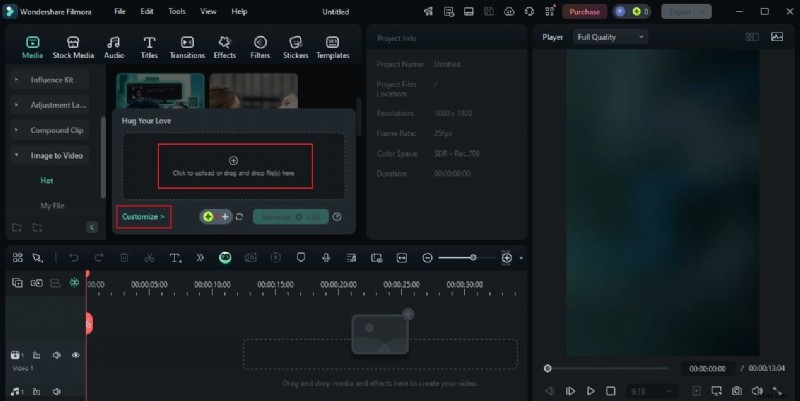Mute the Video 1 track
Image resolution: width=800 pixels, height=401 pixels.
[56, 355]
